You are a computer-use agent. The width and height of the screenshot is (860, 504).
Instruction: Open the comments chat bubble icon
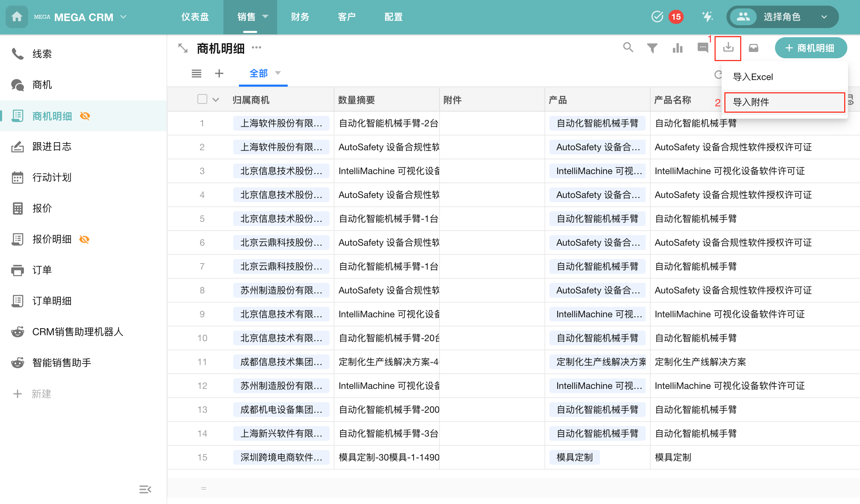click(x=703, y=48)
